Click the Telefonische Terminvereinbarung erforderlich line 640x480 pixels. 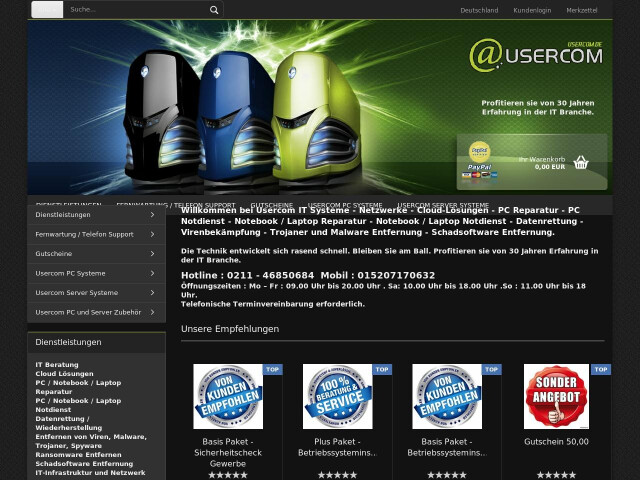click(x=273, y=304)
